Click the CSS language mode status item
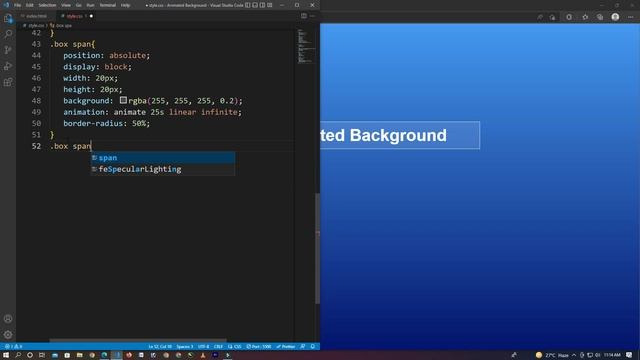640x360 pixels. tap(235, 347)
